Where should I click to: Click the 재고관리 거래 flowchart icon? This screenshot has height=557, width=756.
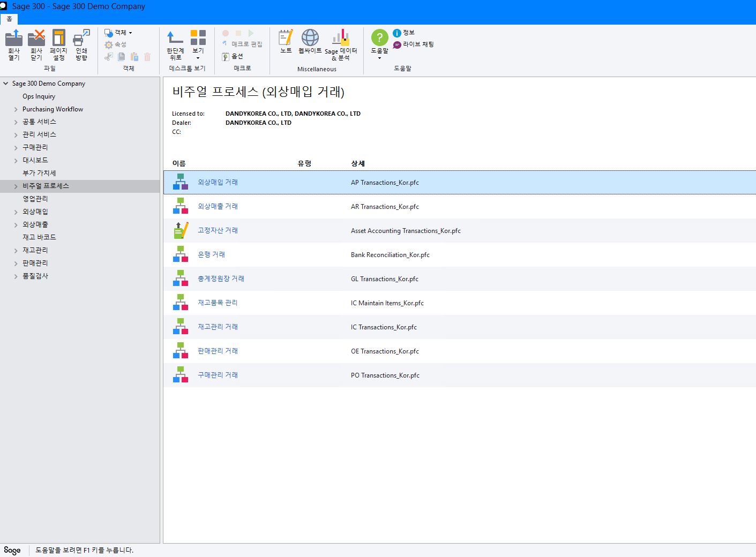(x=181, y=327)
